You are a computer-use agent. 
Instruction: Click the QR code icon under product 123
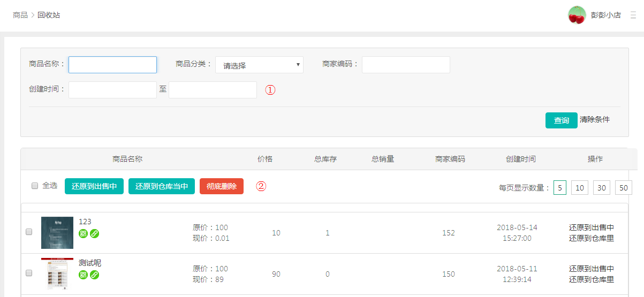83,233
